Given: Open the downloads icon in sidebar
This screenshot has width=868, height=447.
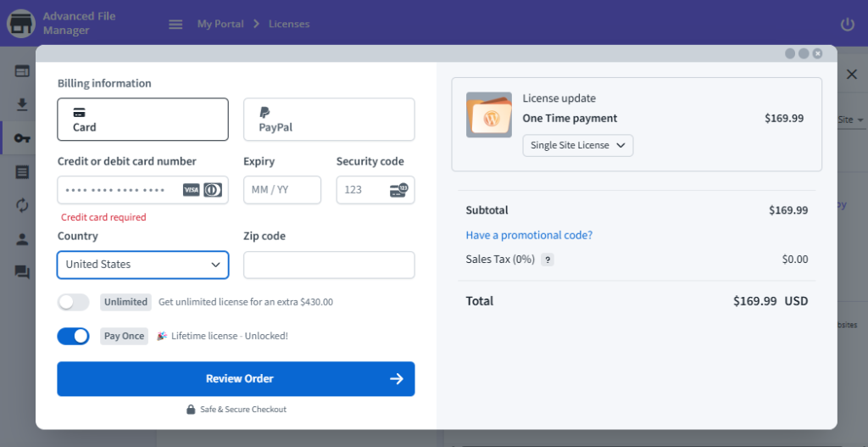Looking at the screenshot, I should (x=22, y=104).
